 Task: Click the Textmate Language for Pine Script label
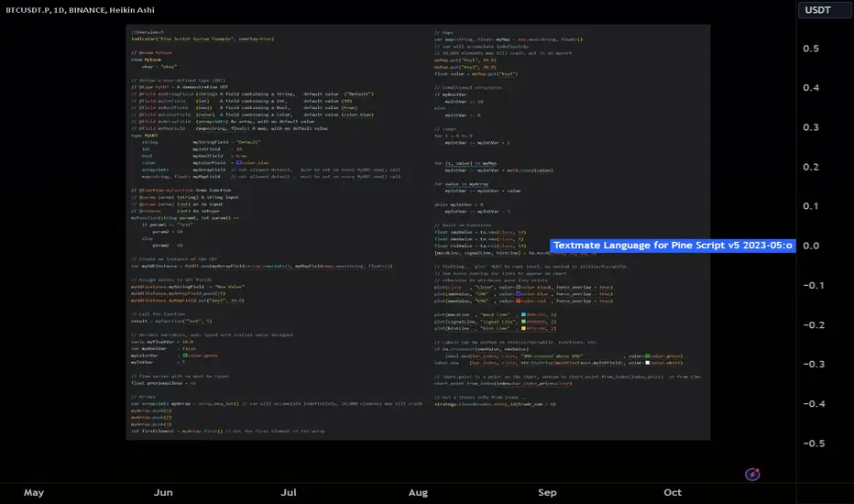click(673, 246)
